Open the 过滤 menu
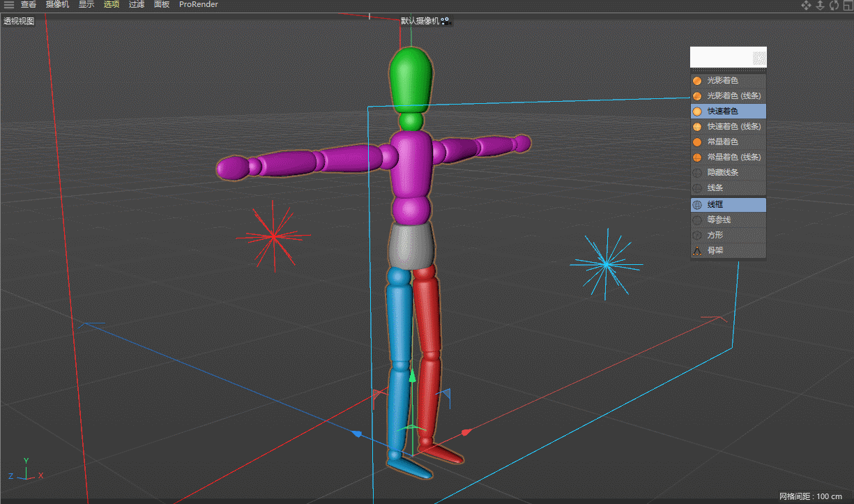854x504 pixels. coord(137,4)
